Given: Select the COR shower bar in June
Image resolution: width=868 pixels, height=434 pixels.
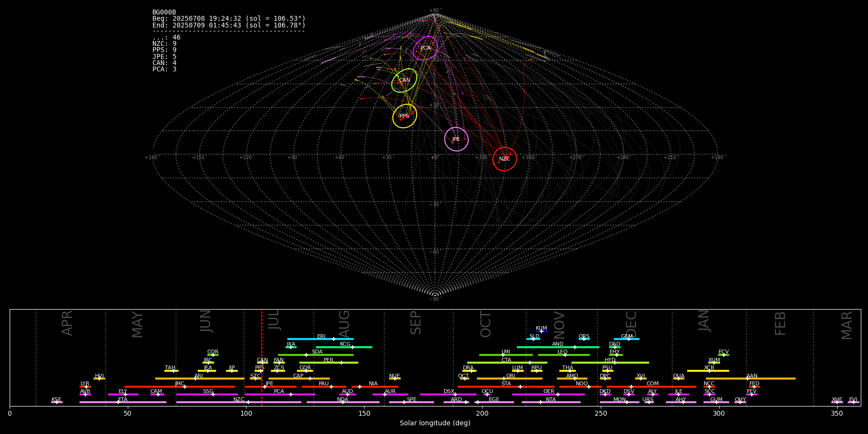Looking at the screenshot, I should pyautogui.click(x=213, y=355).
